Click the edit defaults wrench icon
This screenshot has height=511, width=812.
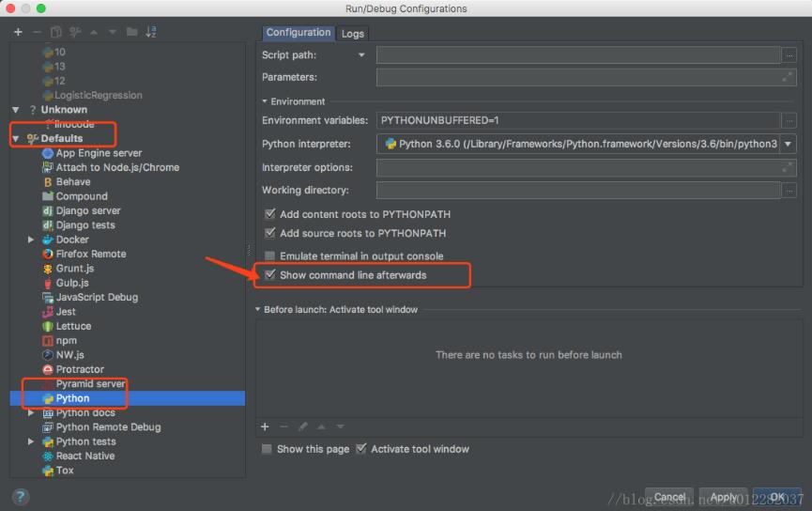pos(75,32)
